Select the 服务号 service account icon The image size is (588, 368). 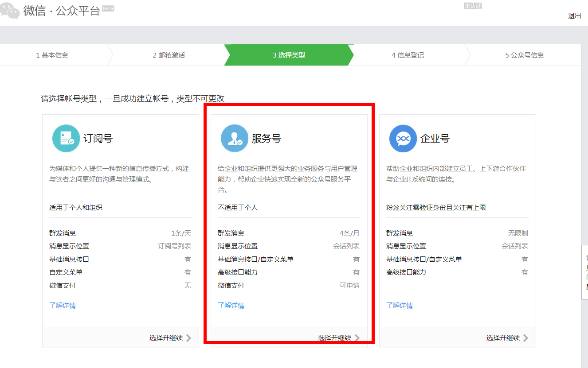234,138
